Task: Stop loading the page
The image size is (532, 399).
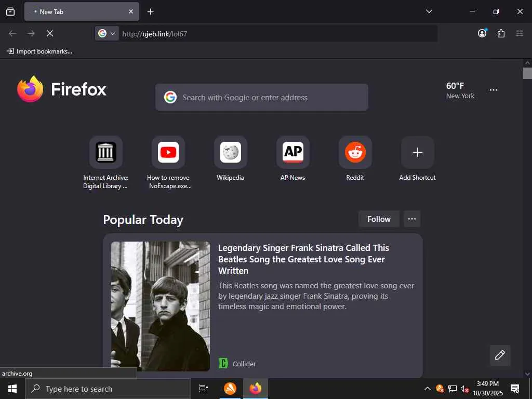Action: click(50, 33)
